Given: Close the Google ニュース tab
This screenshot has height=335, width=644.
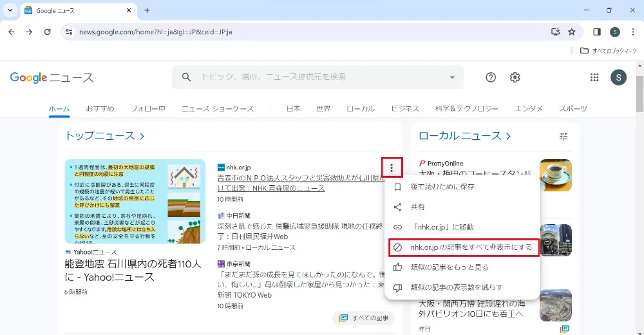Looking at the screenshot, I should 129,10.
